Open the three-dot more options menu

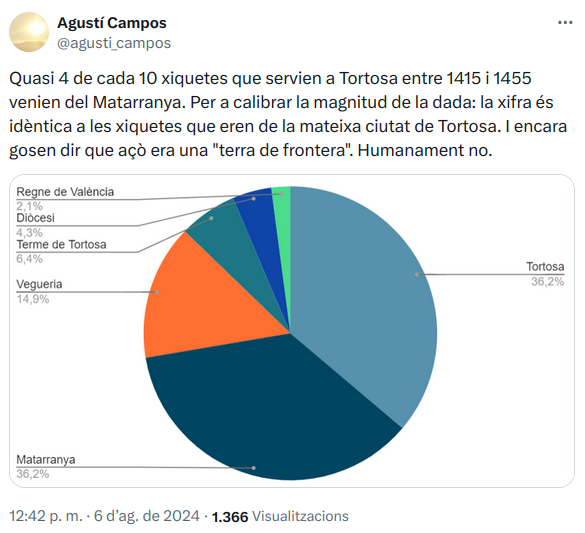(565, 23)
